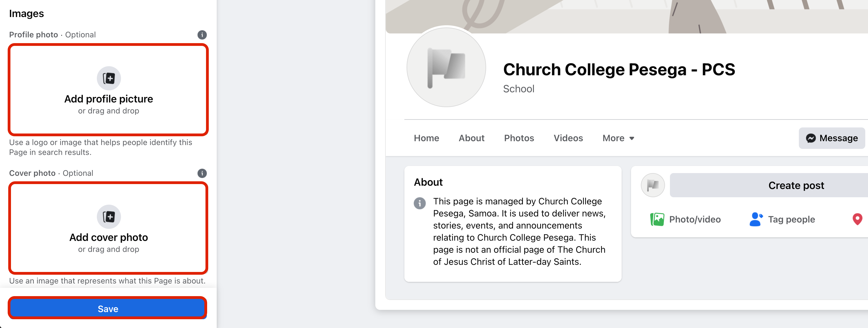Click the large flag profile placeholder image

(446, 68)
